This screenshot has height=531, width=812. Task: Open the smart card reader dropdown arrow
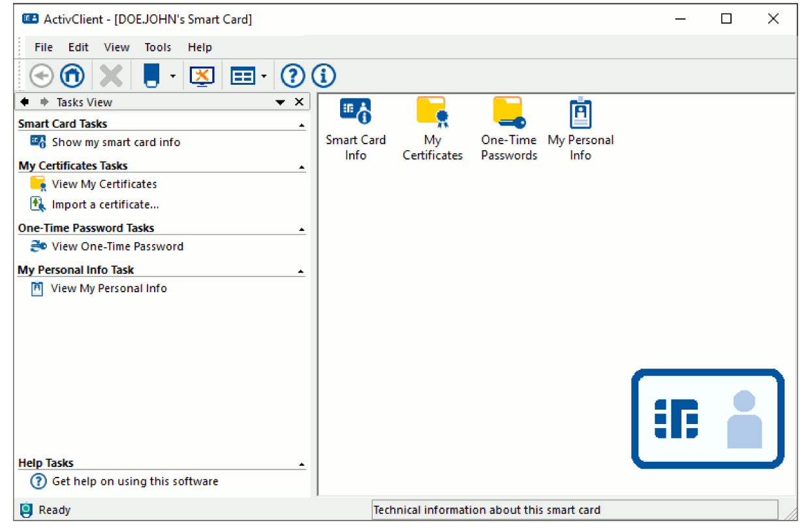click(173, 76)
